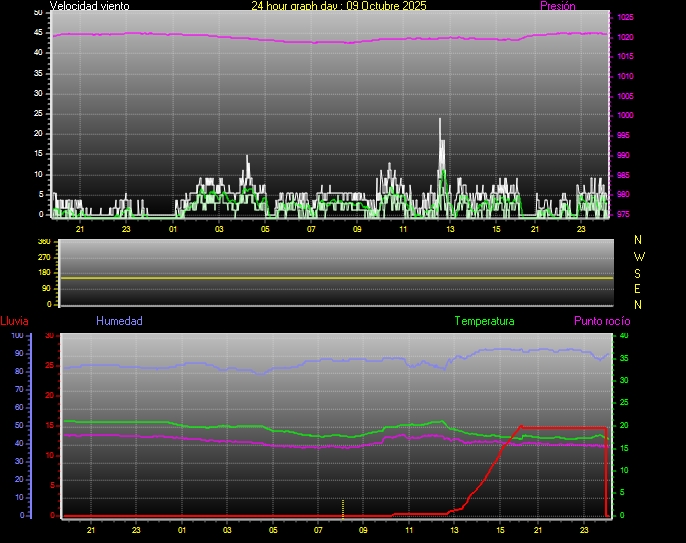Select the blue 'Humedad' legend label
The height and width of the screenshot is (543, 686).
point(119,321)
